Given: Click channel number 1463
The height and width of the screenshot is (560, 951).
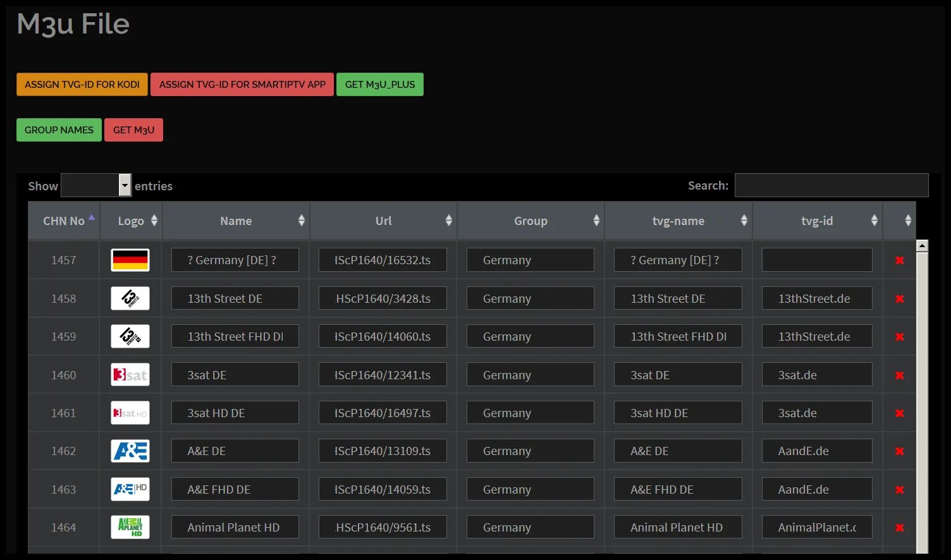Looking at the screenshot, I should point(64,489).
